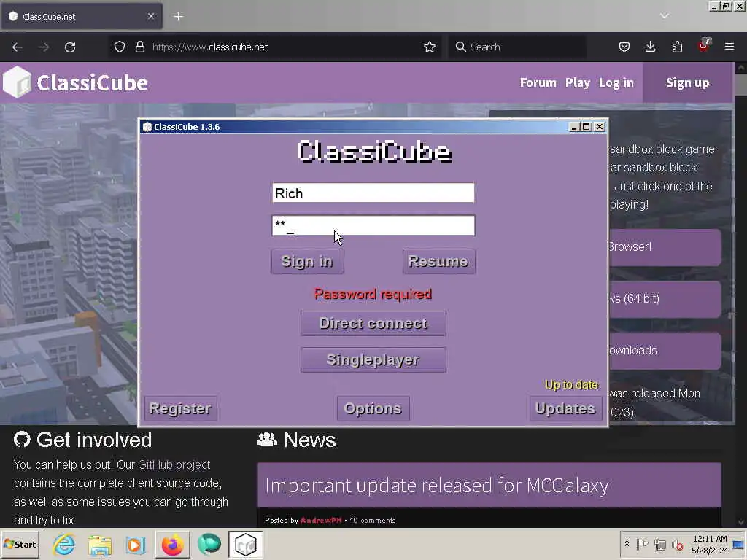Screen dimensions: 747x560
Task: Show hidden tray icons arrow
Action: coord(627,544)
